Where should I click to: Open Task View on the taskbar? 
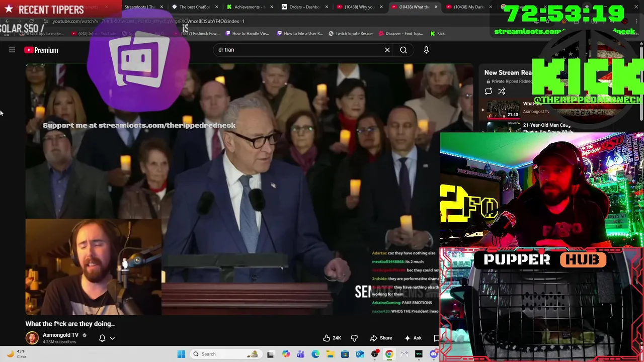coord(270,354)
